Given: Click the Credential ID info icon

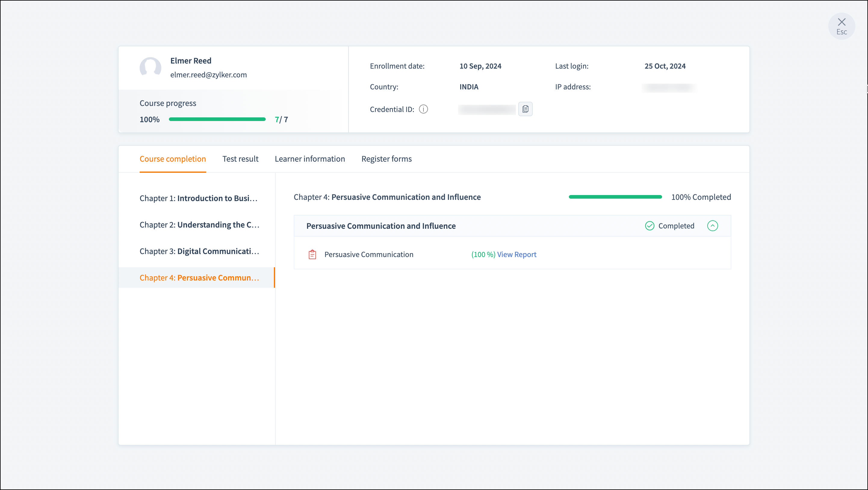Looking at the screenshot, I should 423,109.
